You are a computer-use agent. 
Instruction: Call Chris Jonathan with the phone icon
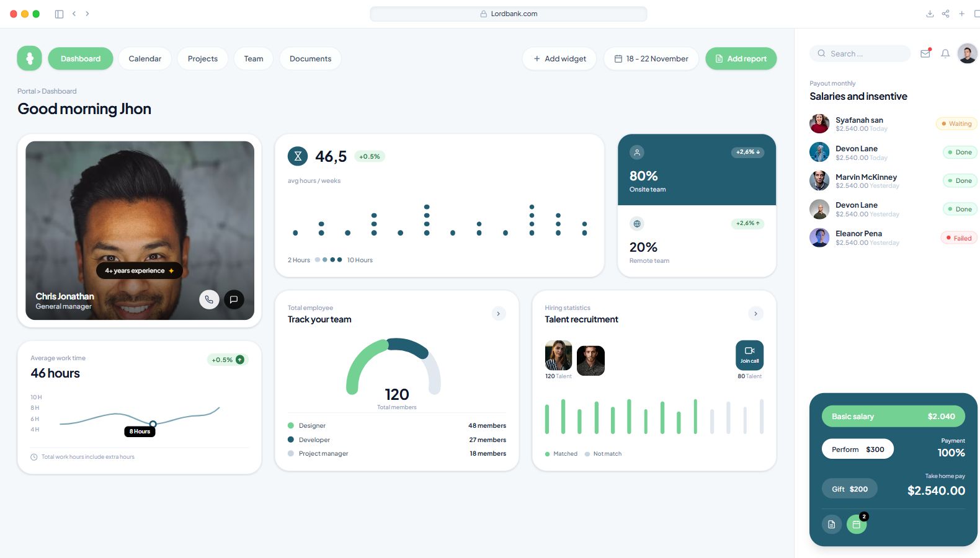click(209, 299)
